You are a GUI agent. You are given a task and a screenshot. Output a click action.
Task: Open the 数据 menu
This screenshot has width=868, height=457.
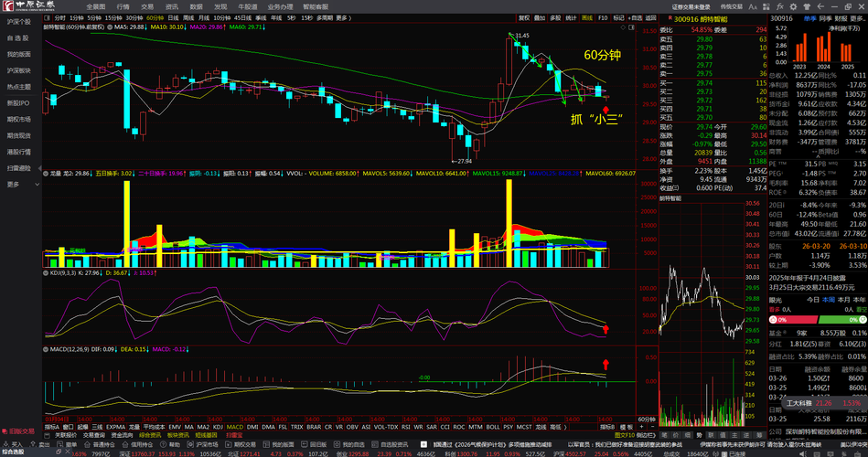tap(196, 6)
